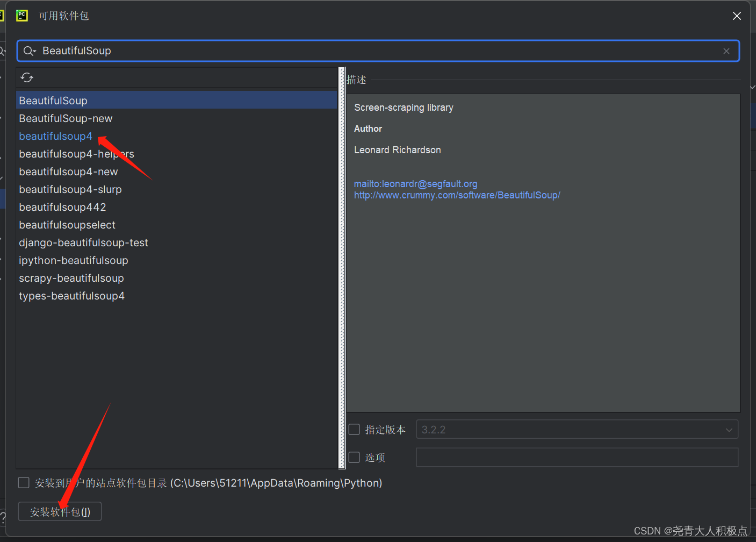Select scrapy-beautifulsoup package
The width and height of the screenshot is (756, 542).
pos(177,278)
